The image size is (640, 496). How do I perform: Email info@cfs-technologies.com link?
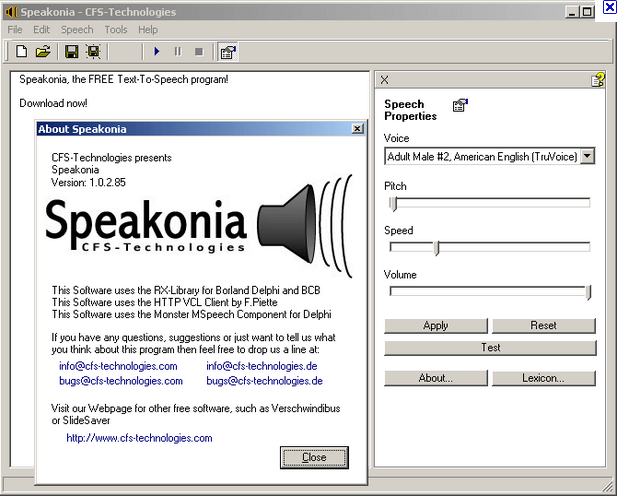[118, 366]
